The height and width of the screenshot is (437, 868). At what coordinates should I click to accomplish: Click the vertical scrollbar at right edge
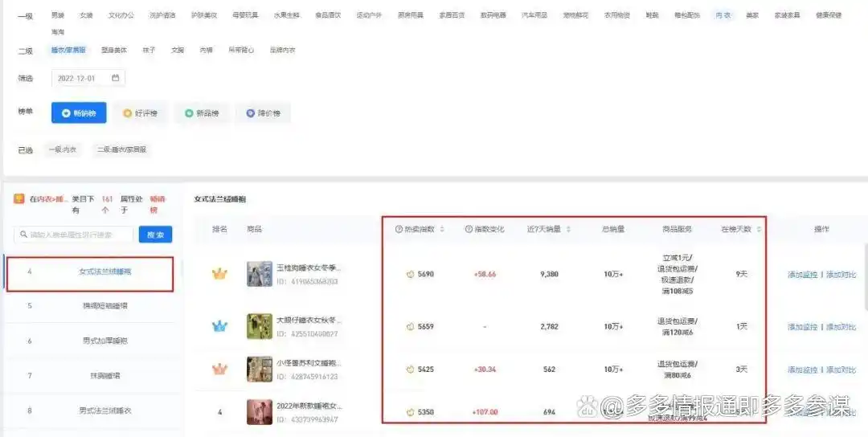pyautogui.click(x=866, y=276)
